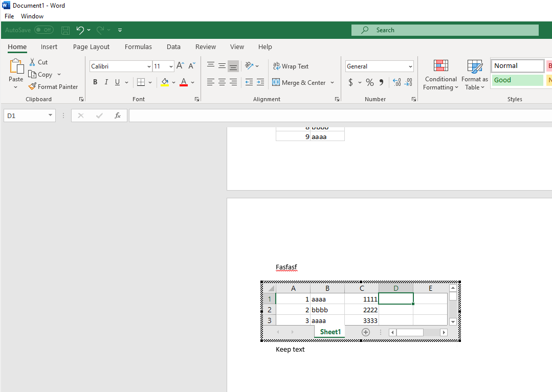Screen dimensions: 552x392
Task: Open the Review tab
Action: [x=206, y=47]
